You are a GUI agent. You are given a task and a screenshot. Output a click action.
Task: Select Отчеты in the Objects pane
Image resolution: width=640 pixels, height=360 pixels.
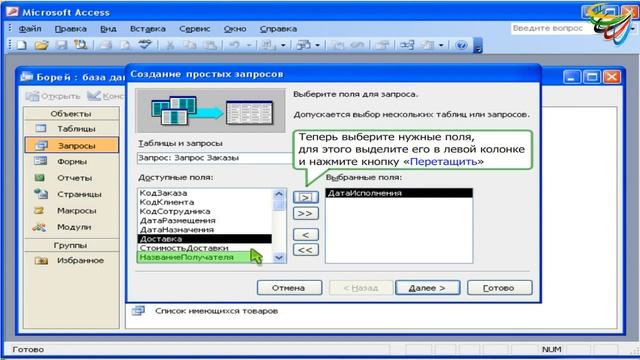(71, 178)
